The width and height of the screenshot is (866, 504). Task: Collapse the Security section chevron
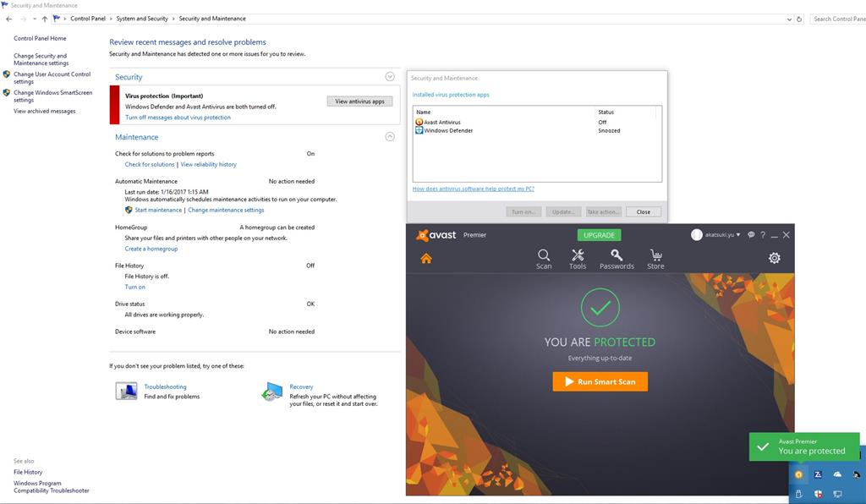390,77
